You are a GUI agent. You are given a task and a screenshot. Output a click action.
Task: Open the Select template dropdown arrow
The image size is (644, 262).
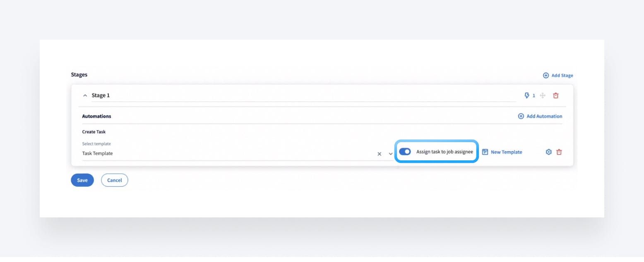point(390,154)
